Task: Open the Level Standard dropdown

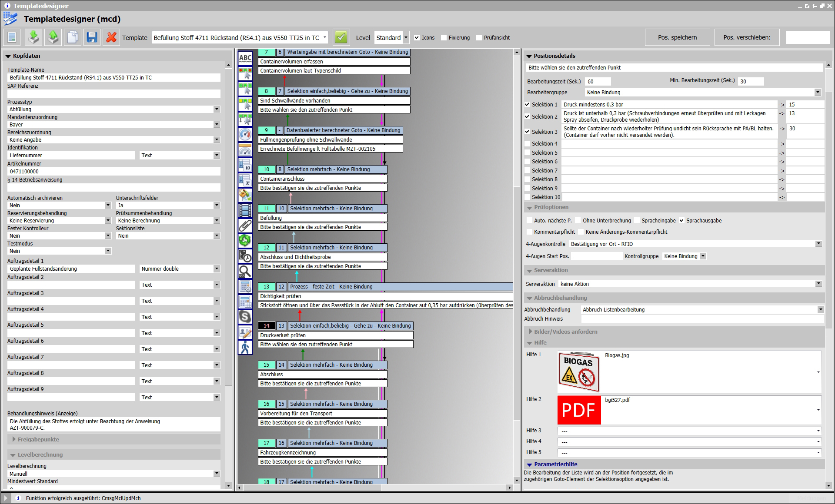Action: (406, 38)
